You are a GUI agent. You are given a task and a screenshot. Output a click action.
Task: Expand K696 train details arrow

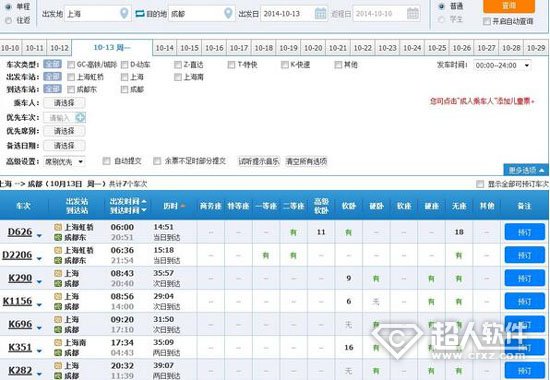pyautogui.click(x=39, y=328)
